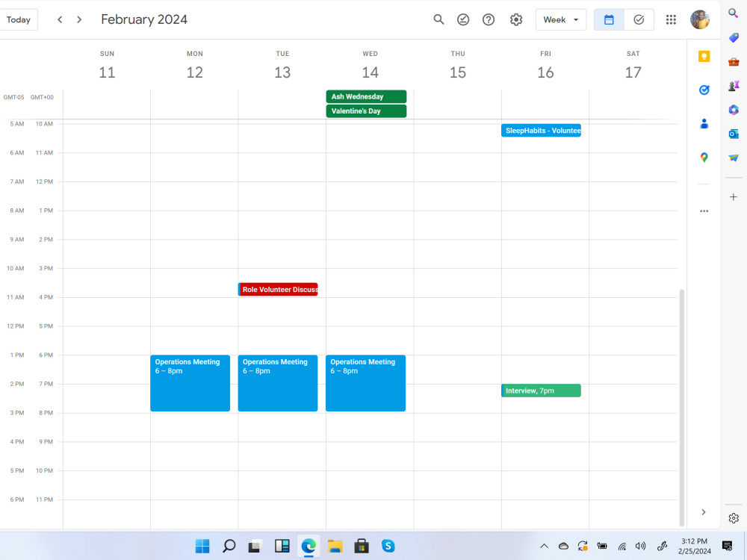This screenshot has width=747, height=560.
Task: Add a sidebar app with plus icon
Action: (x=734, y=196)
